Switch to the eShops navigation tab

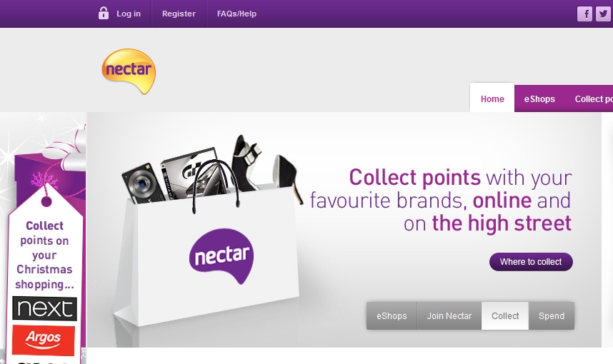click(x=539, y=98)
